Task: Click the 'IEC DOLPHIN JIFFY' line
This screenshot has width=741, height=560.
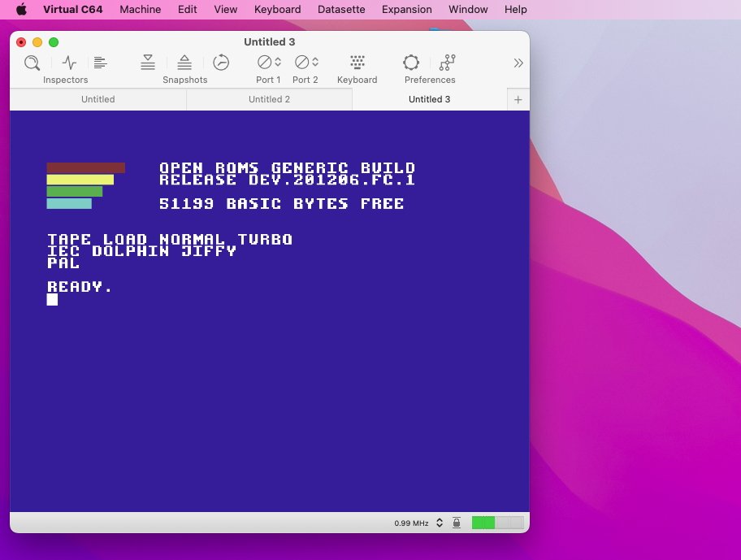Action: click(x=141, y=251)
